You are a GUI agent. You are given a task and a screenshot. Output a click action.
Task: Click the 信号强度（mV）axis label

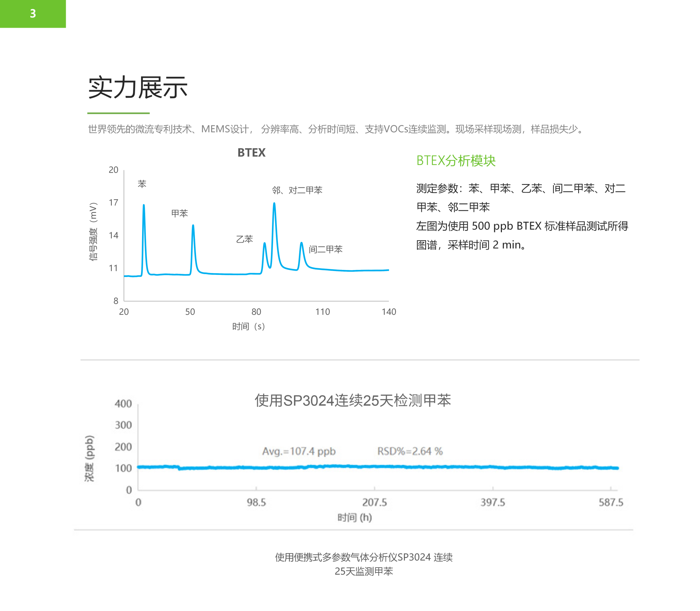coord(93,231)
